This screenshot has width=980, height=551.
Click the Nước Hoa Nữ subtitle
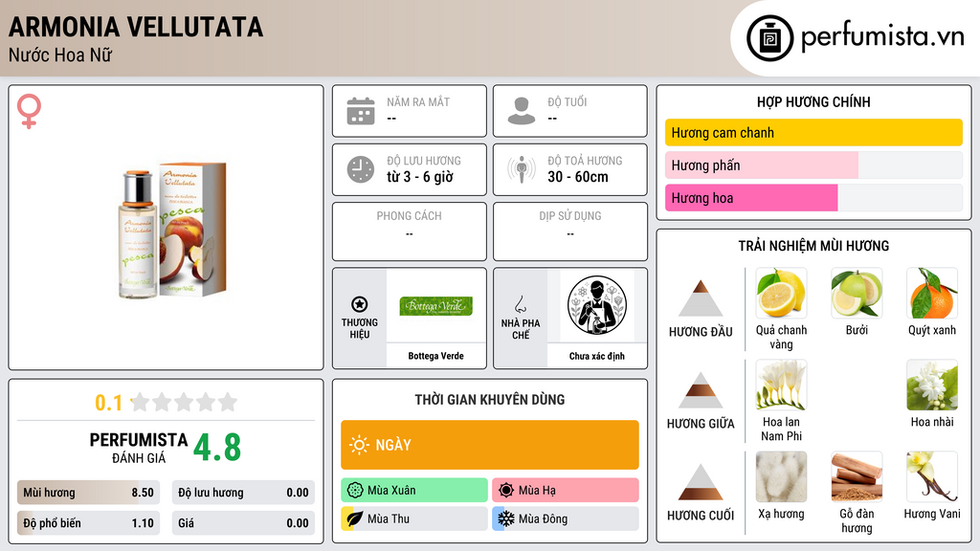pyautogui.click(x=60, y=55)
